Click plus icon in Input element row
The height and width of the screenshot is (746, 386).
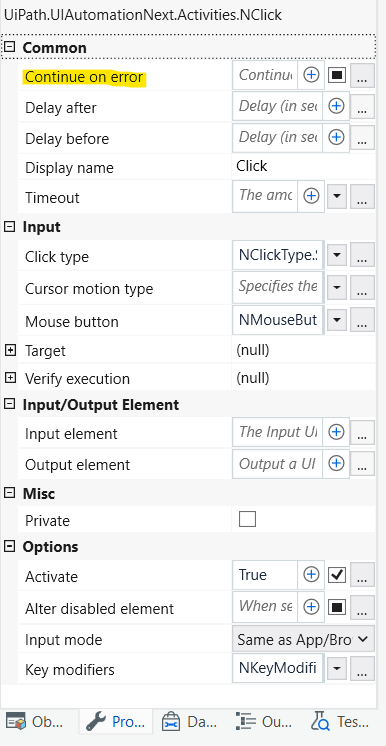pos(336,432)
